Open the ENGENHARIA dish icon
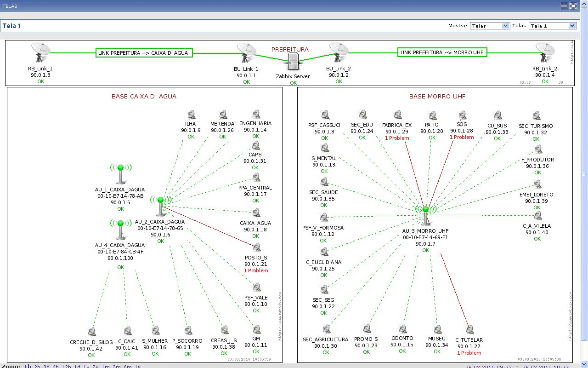Viewport: 588px width, 368px height. (x=256, y=115)
